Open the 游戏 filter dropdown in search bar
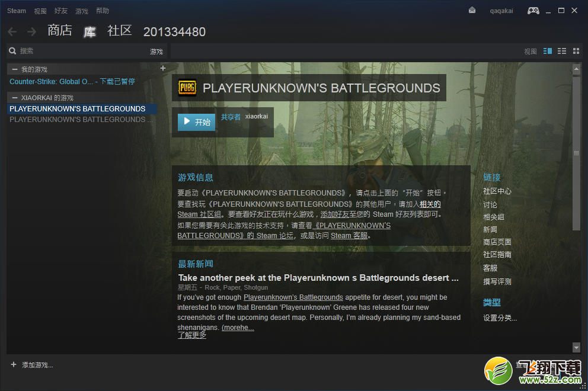This screenshot has width=588, height=391. coord(156,52)
